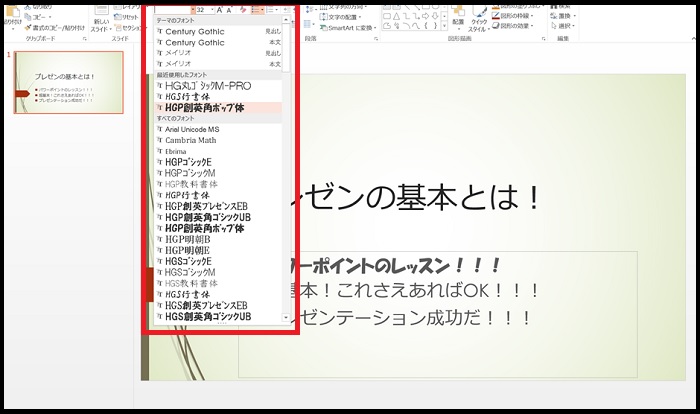Image resolution: width=700 pixels, height=414 pixels.
Task: Select HGP創英角ゴシックUB font
Action: pyautogui.click(x=218, y=217)
